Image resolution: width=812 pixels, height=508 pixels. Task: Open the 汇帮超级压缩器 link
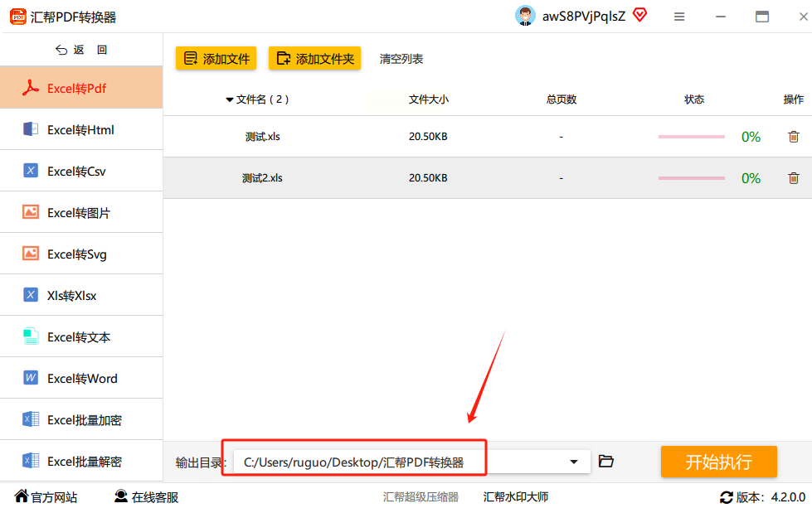421,497
